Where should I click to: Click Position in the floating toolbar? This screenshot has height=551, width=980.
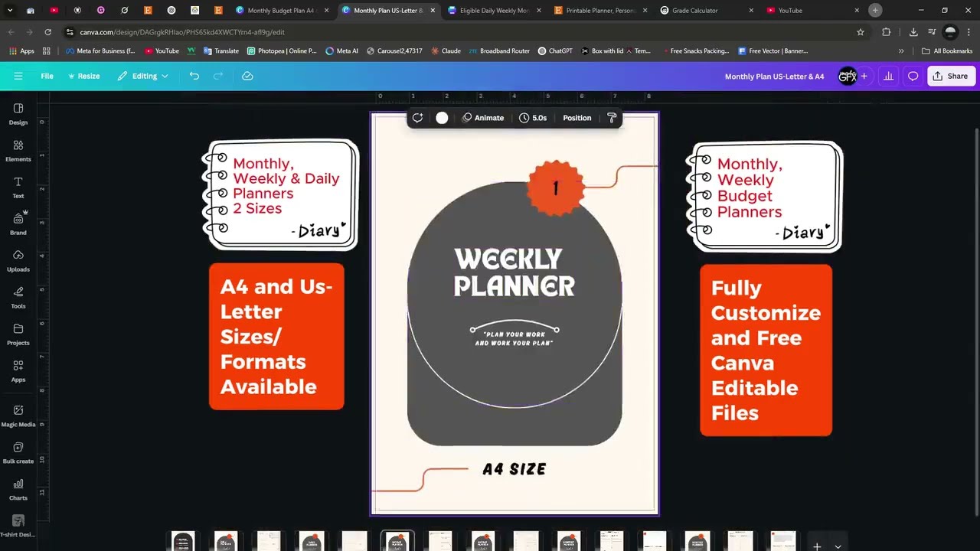click(x=577, y=118)
